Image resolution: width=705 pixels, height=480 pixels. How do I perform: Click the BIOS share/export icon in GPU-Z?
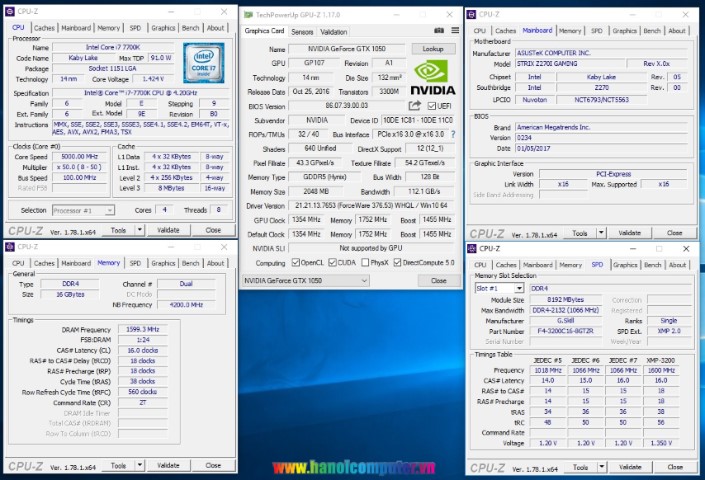(x=415, y=106)
